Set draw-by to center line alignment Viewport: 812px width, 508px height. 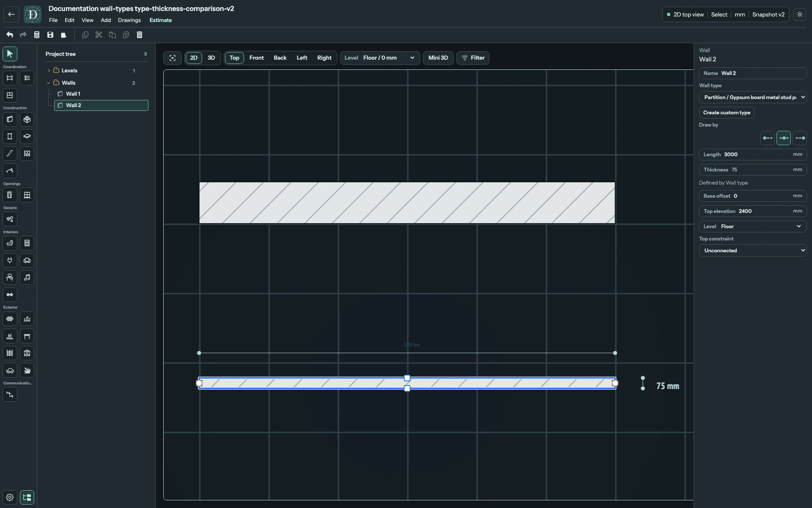coord(784,138)
